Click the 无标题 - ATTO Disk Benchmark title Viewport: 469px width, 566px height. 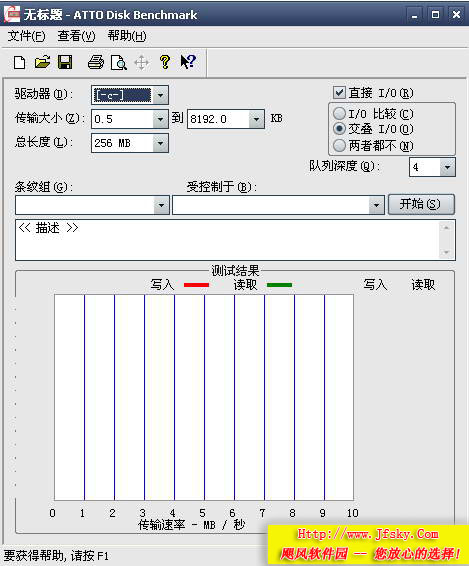point(110,15)
